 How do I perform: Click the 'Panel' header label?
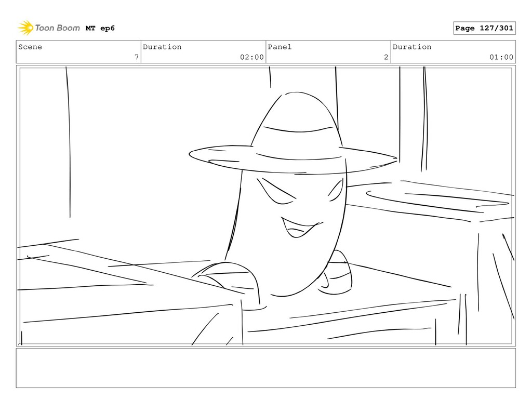tap(280, 47)
